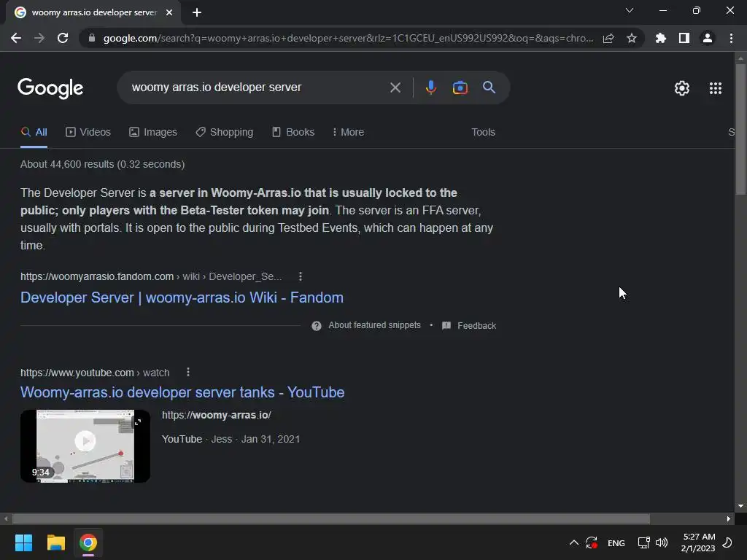Image resolution: width=747 pixels, height=560 pixels.
Task: Open the Windows Start menu
Action: [x=23, y=542]
